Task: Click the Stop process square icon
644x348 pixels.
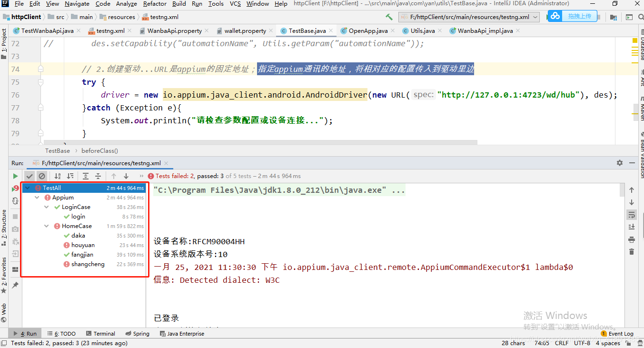Action: point(15,216)
